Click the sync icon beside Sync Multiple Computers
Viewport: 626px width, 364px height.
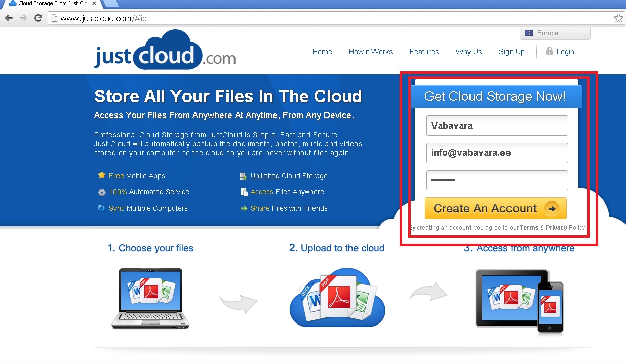102,208
